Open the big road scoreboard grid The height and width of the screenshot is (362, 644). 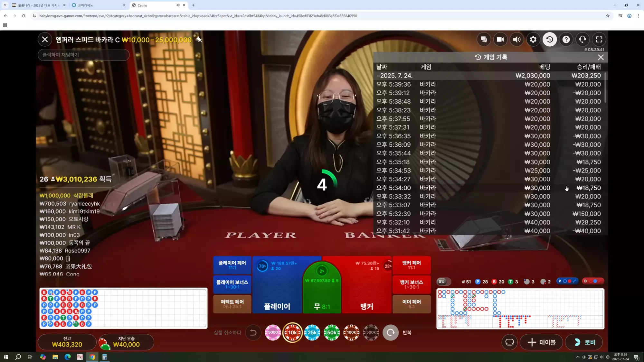(x=520, y=302)
